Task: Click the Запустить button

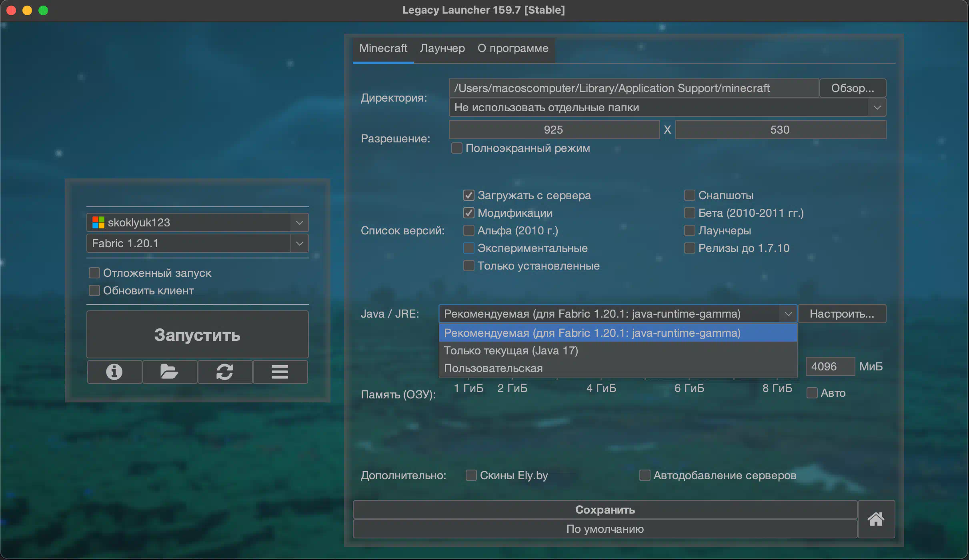Action: pyautogui.click(x=198, y=335)
